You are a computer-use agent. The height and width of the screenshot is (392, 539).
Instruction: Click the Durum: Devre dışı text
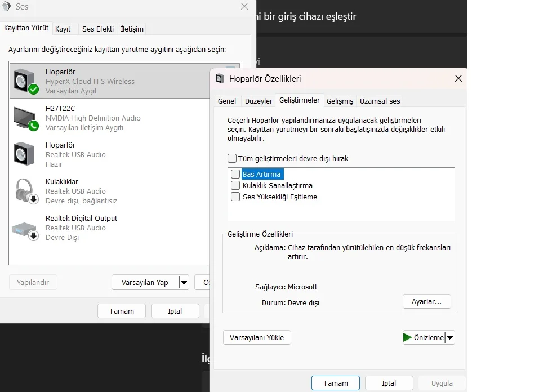(x=291, y=303)
